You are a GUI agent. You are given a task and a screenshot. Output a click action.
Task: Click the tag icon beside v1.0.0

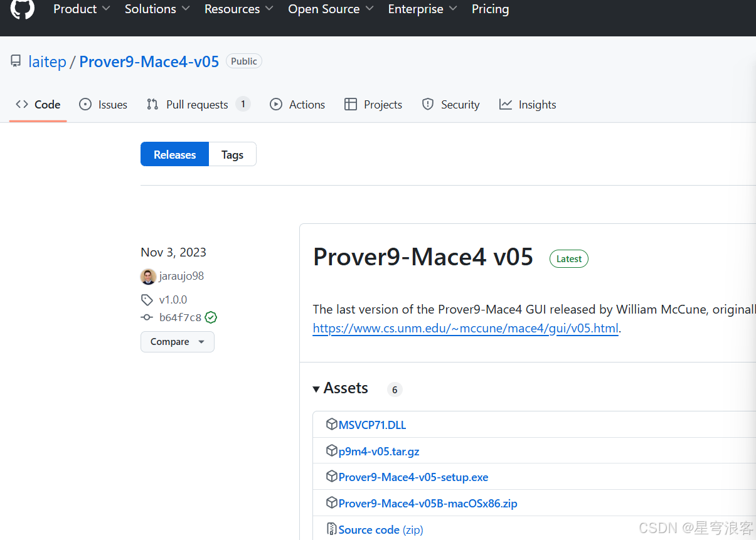point(147,300)
